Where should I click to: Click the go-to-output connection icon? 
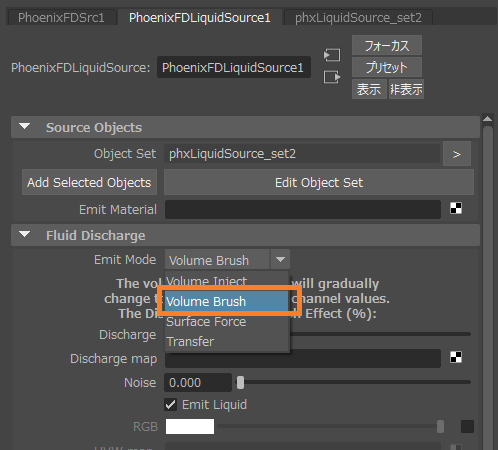[x=332, y=77]
